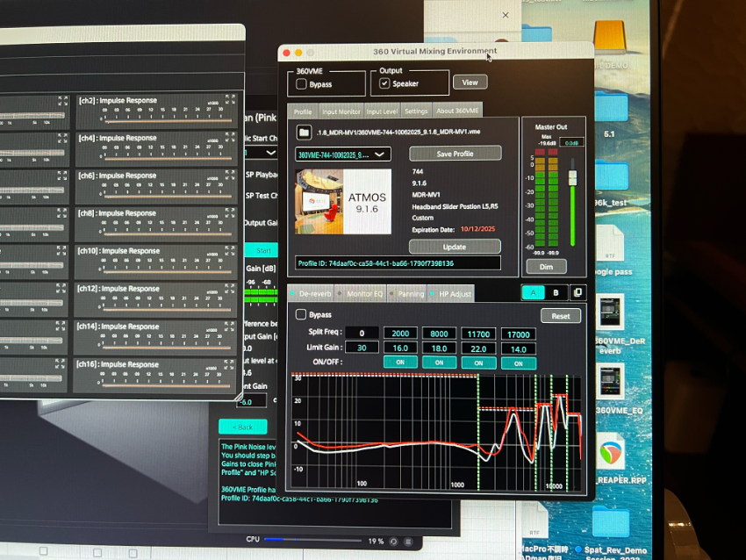Maximize the ch12 Impulse Response panel
Viewport: 746px width, 560px height.
click(234, 288)
